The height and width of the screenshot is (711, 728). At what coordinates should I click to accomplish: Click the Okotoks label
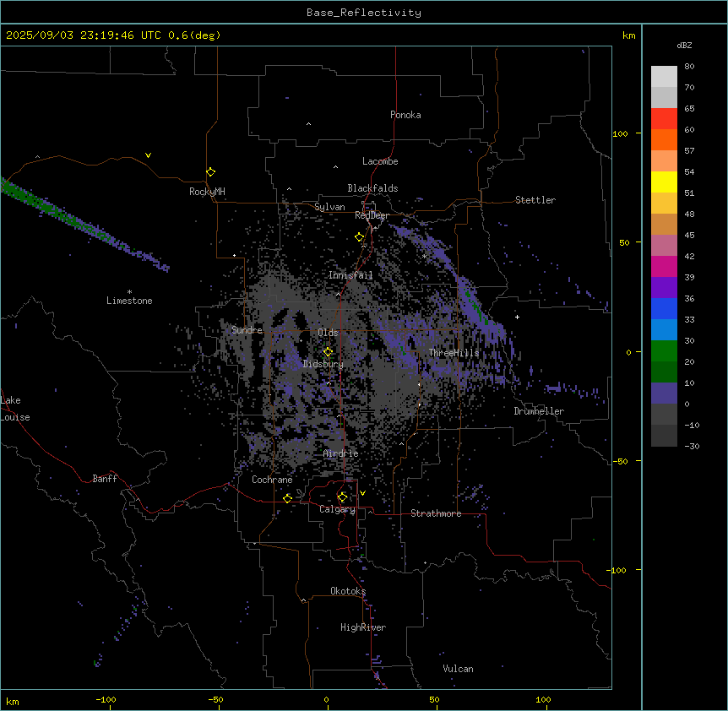click(x=348, y=591)
